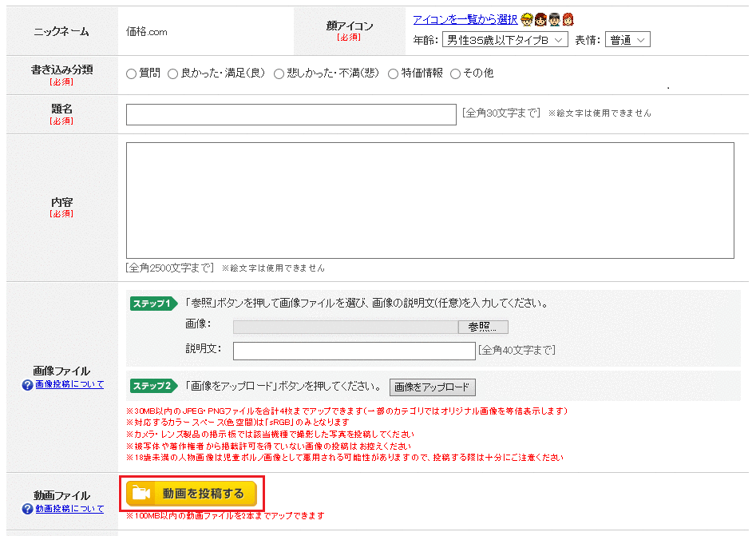Click the 内容 row label

point(61,202)
